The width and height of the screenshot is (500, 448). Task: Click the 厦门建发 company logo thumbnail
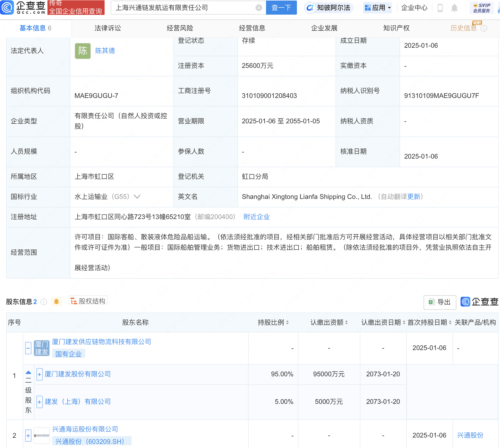coord(41,348)
